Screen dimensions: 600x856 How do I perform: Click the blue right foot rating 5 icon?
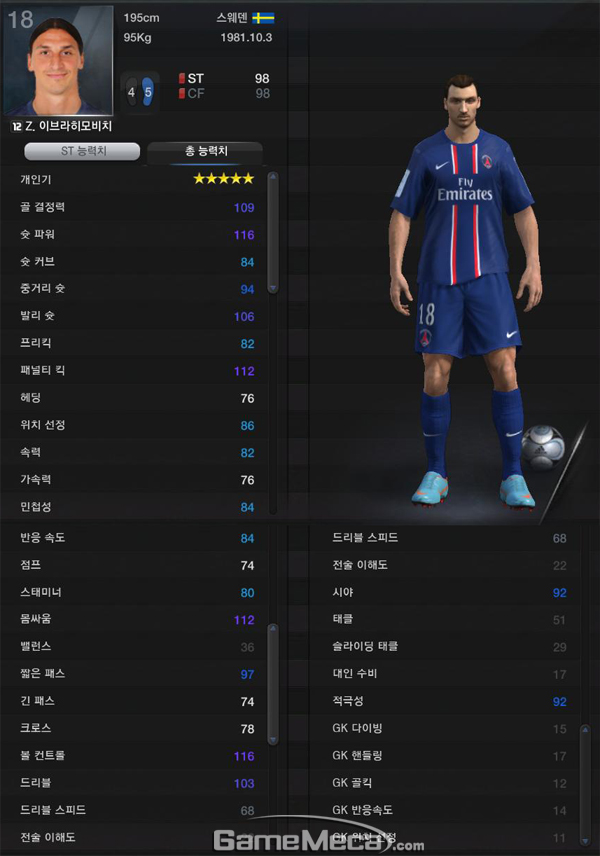(x=148, y=91)
